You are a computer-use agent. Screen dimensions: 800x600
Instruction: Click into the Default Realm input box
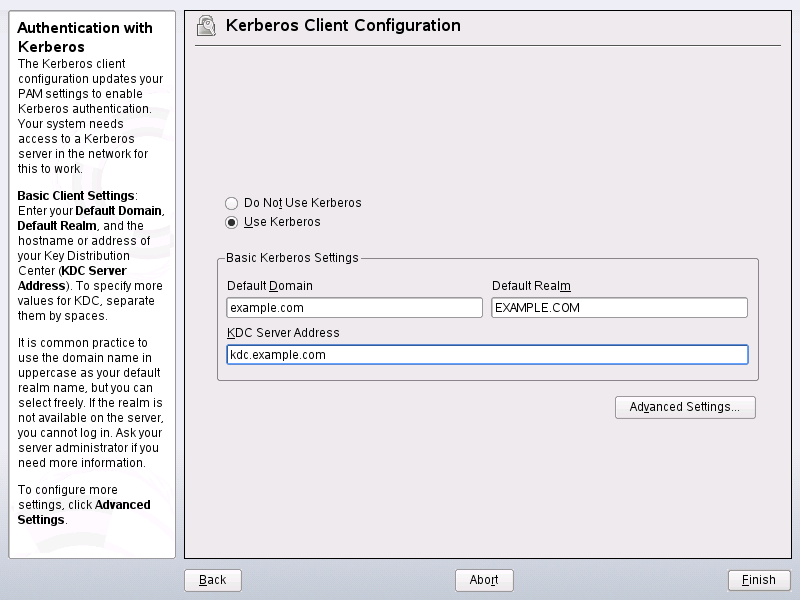coord(619,308)
